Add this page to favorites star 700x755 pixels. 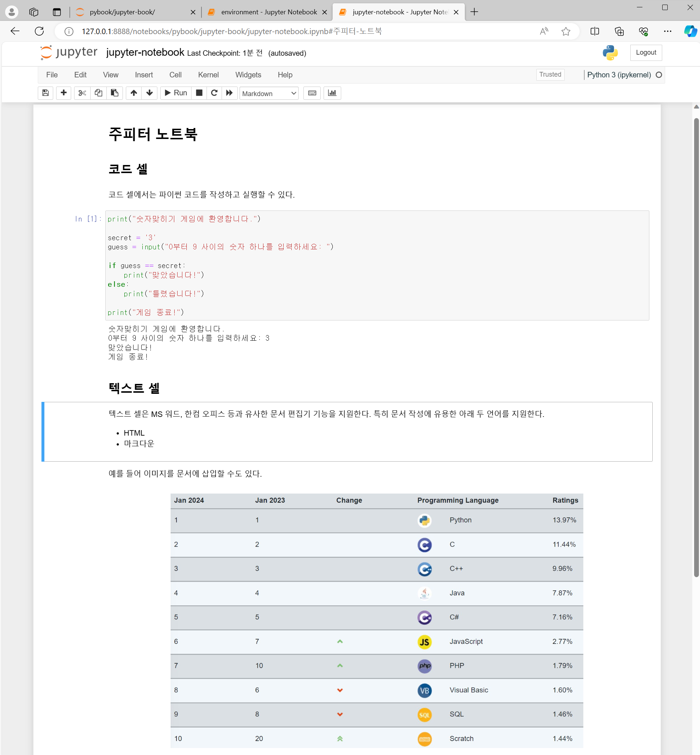pos(566,31)
